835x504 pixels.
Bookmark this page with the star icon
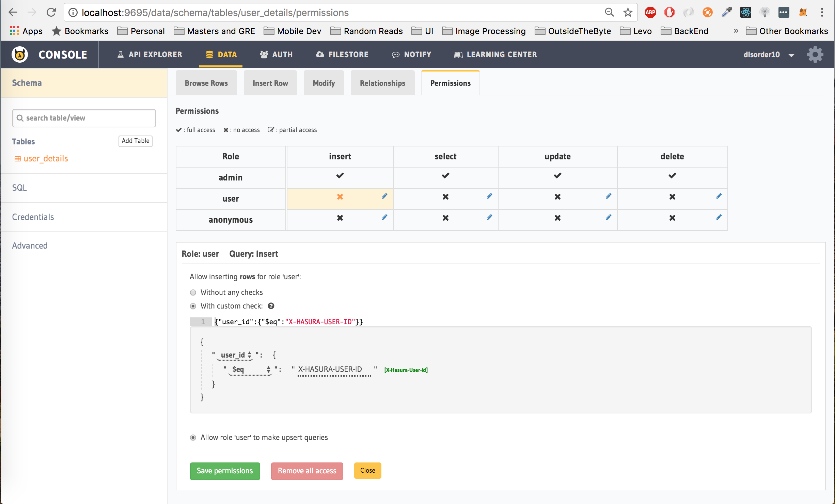click(x=628, y=13)
